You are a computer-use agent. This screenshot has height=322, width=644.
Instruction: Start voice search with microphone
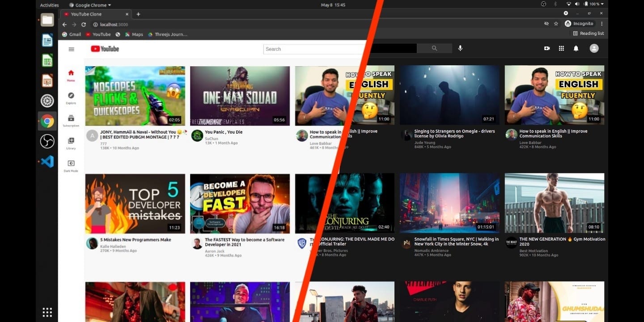pos(460,48)
